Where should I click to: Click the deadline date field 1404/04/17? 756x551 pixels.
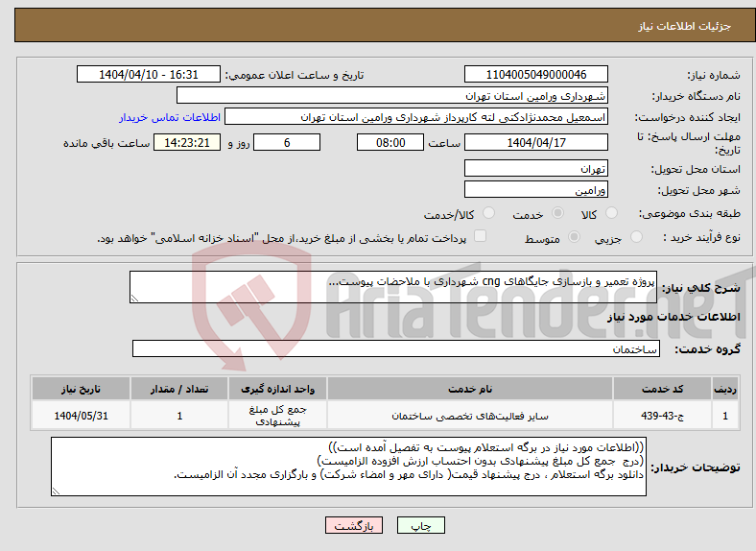coord(535,142)
